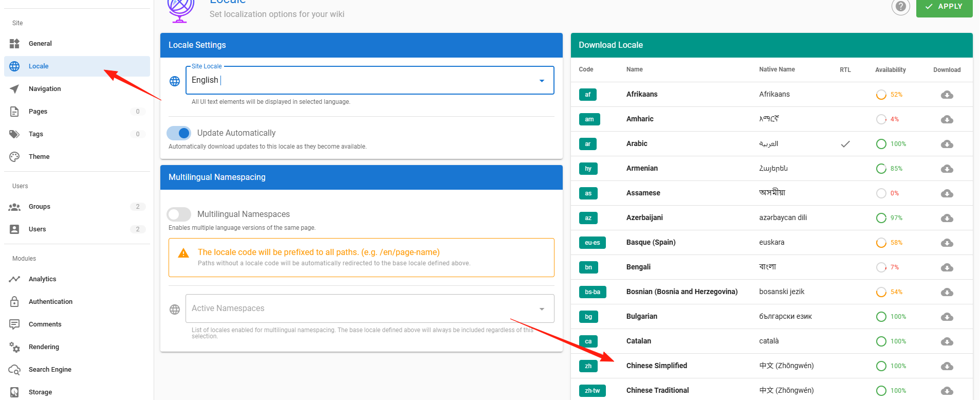The height and width of the screenshot is (400, 980).
Task: Click the Authentication lock icon
Action: (14, 302)
